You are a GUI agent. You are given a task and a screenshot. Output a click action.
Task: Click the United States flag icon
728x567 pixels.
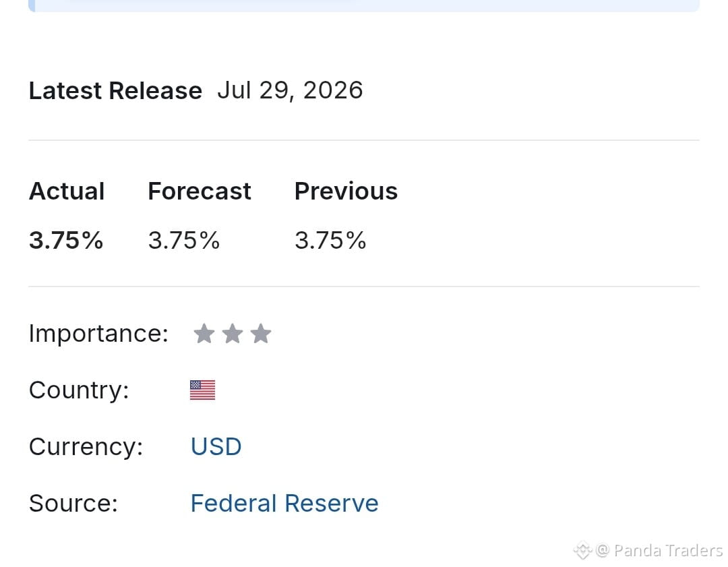202,390
